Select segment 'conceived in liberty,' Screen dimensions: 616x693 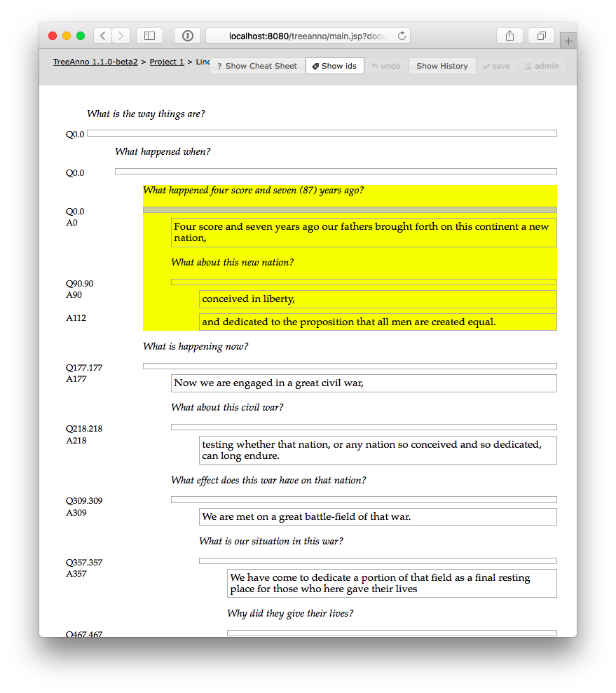378,299
